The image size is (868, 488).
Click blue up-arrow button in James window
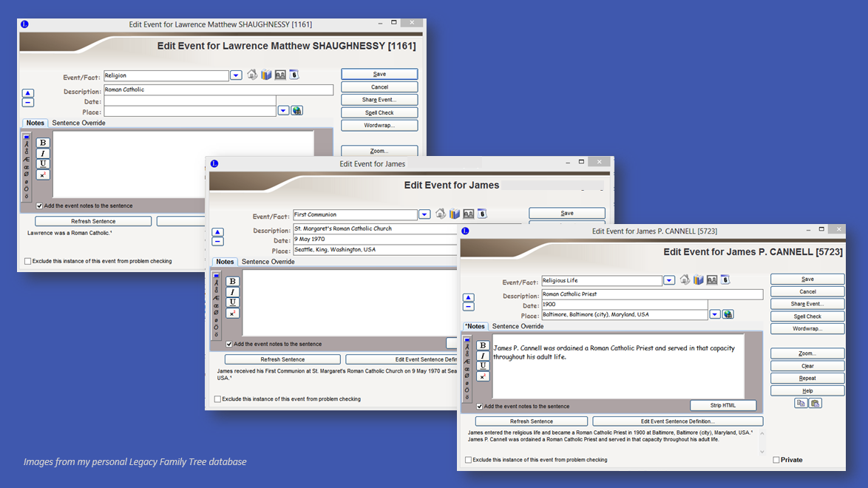(x=217, y=232)
